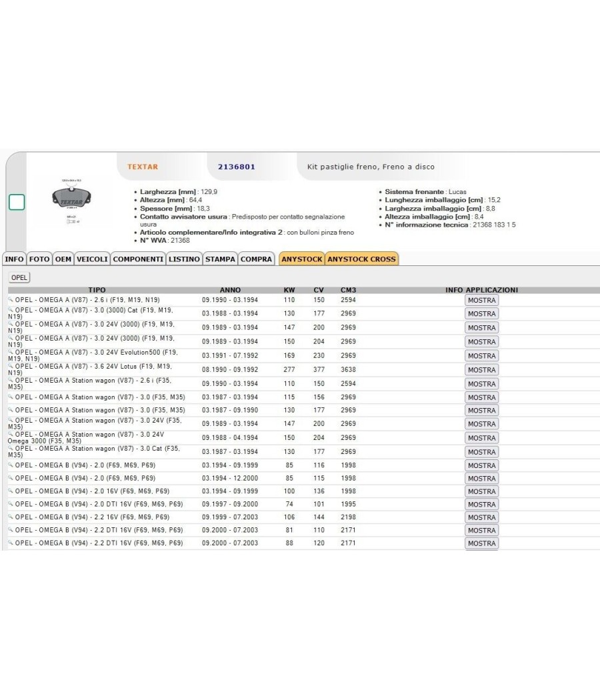This screenshot has height=700, width=600.
Task: Click the OPEL brand filter button
Action: coord(19,278)
